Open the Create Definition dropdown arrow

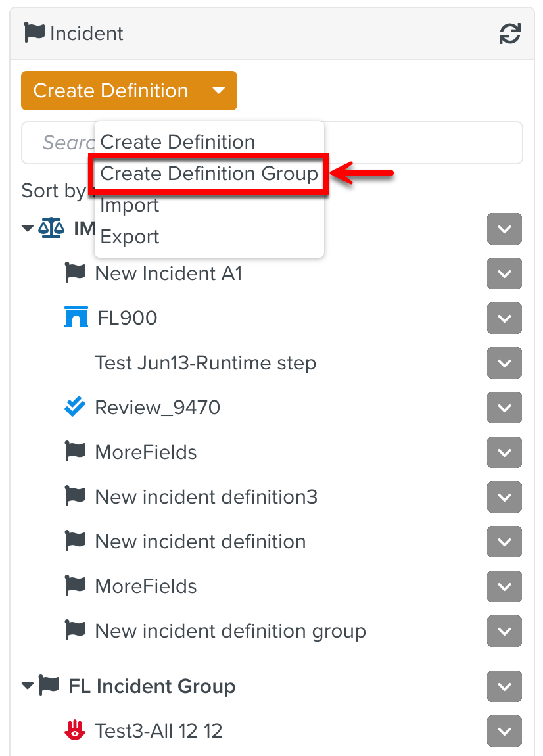[218, 91]
